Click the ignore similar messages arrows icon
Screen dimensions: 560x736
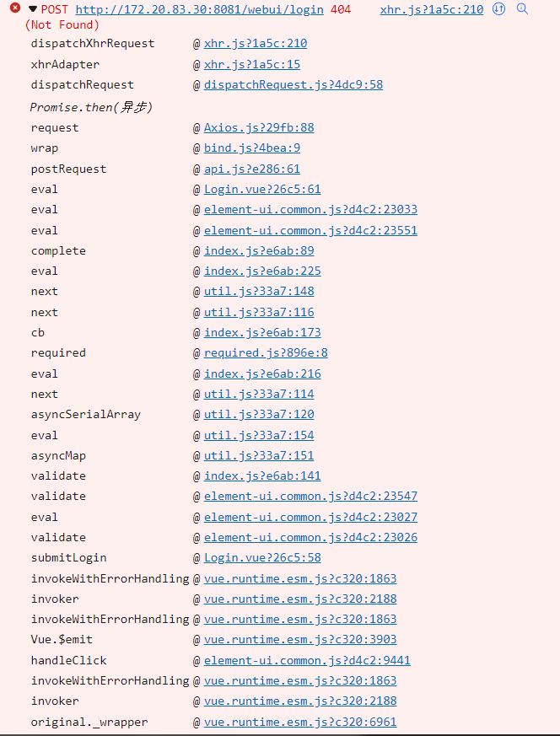pyautogui.click(x=498, y=9)
